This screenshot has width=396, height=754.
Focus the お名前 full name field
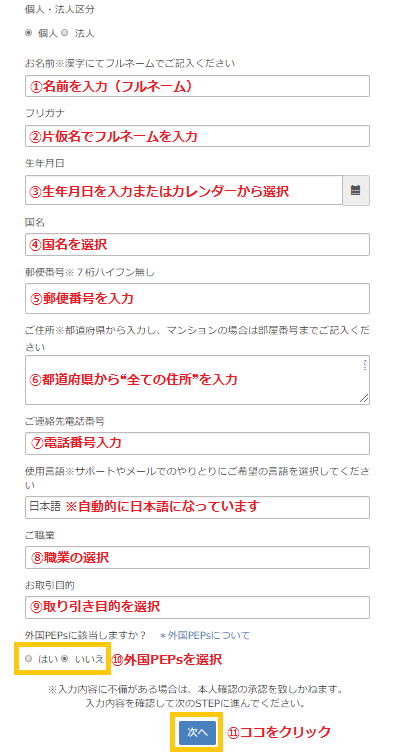198,86
